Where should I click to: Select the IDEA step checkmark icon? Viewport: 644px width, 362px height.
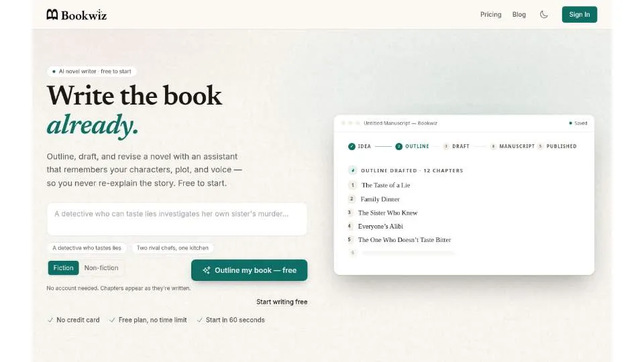(352, 147)
